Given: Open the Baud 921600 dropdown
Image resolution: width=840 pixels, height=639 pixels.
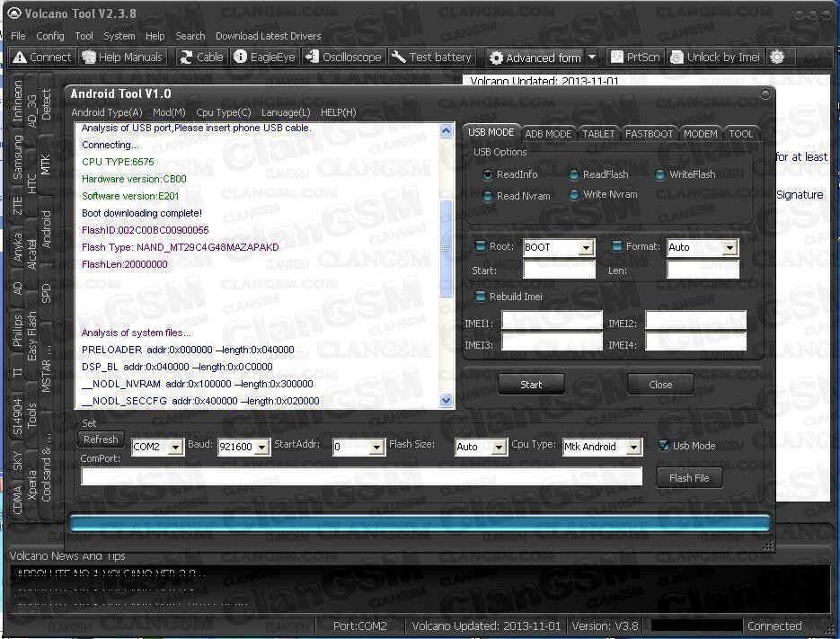Looking at the screenshot, I should click(261, 447).
